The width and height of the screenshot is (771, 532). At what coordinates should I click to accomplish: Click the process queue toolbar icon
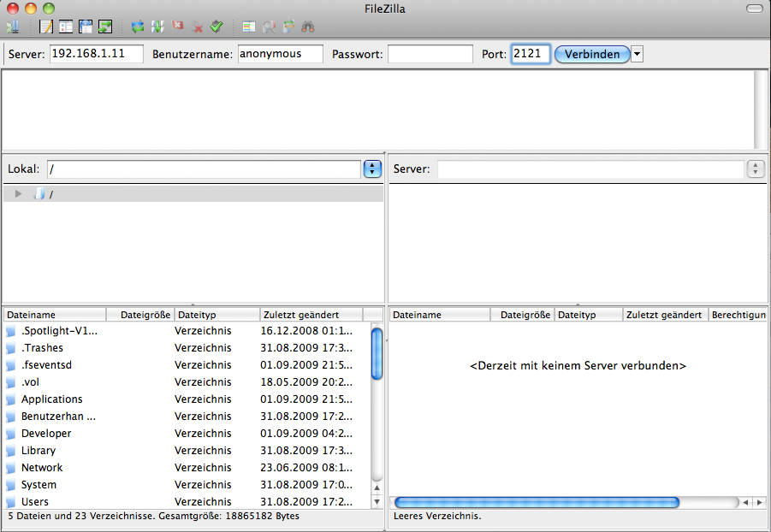tap(157, 27)
